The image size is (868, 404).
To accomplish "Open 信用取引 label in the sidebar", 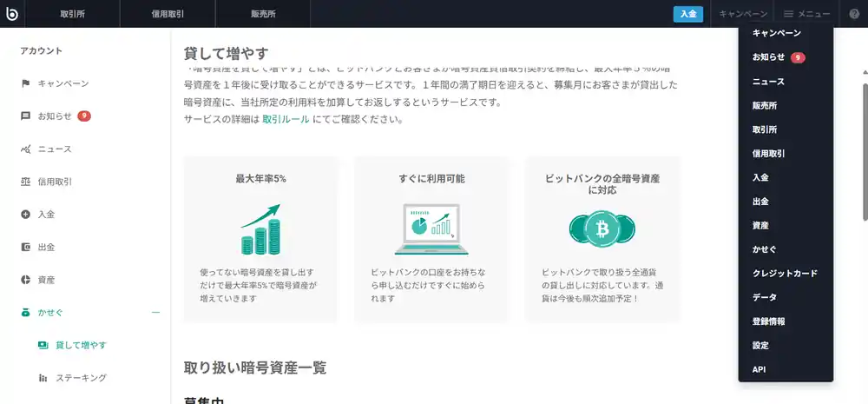I will pyautogui.click(x=55, y=182).
